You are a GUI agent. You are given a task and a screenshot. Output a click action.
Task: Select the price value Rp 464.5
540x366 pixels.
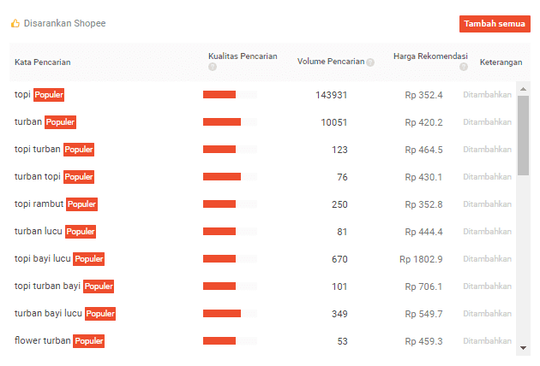pos(424,150)
